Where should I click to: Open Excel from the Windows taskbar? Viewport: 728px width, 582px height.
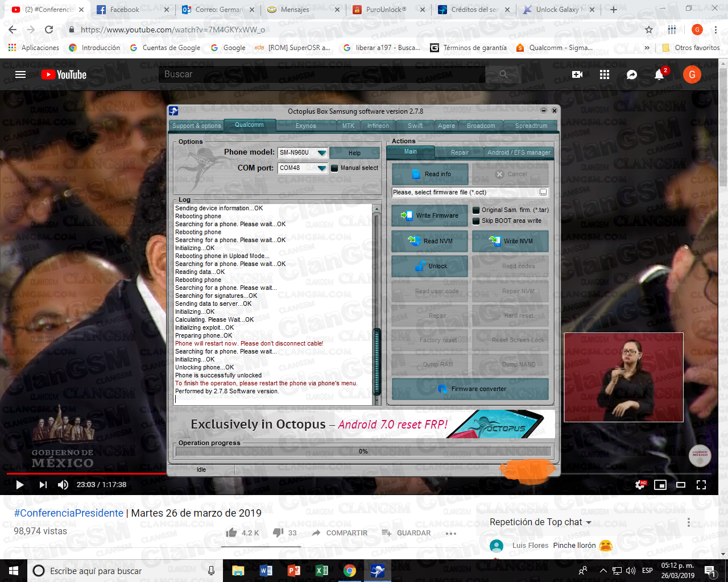321,571
